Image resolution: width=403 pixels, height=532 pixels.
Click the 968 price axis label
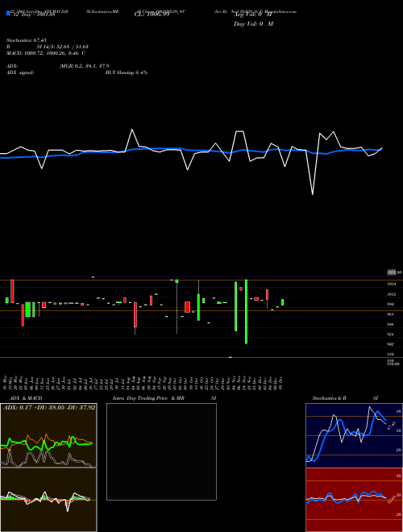[x=390, y=314]
